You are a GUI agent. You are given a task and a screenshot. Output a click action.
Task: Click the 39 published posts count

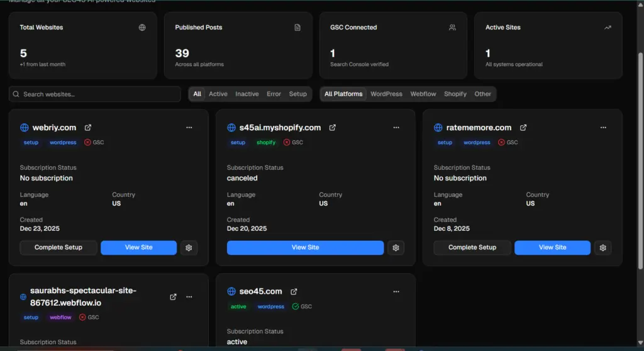point(182,53)
